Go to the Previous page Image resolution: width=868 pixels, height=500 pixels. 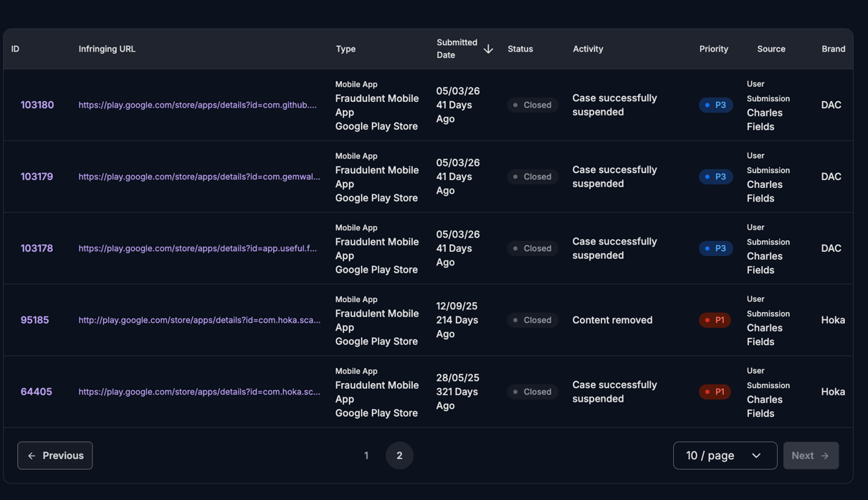coord(55,456)
